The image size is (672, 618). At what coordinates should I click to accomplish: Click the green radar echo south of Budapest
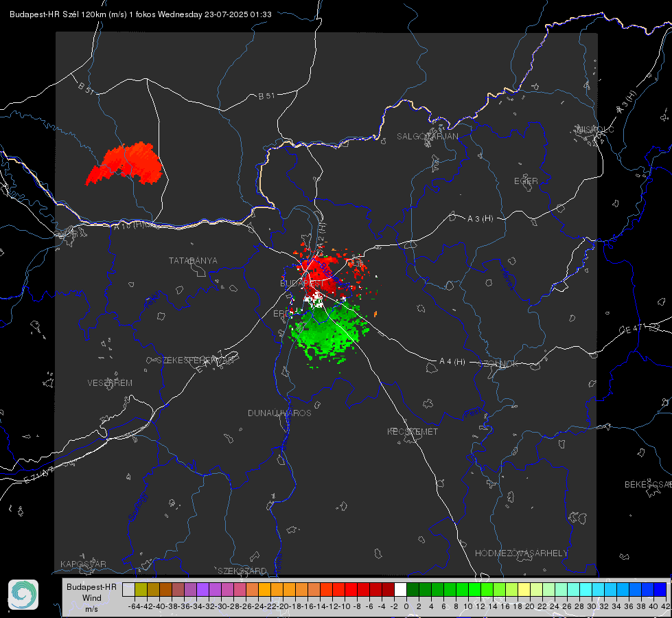(327, 332)
